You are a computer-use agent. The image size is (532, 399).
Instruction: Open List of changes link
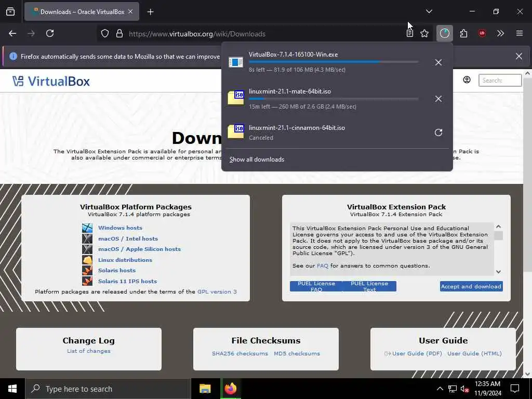pos(88,351)
